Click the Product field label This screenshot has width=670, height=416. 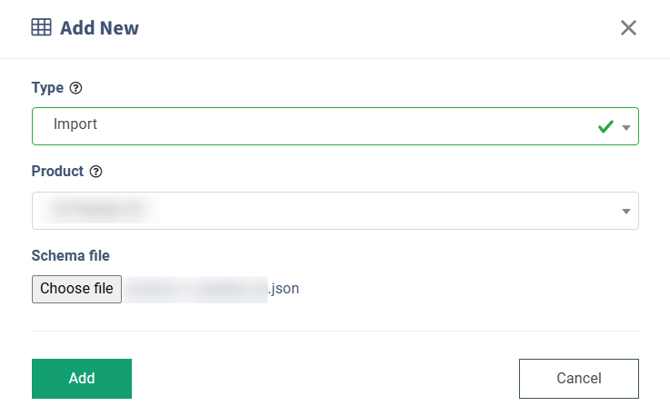pyautogui.click(x=58, y=171)
